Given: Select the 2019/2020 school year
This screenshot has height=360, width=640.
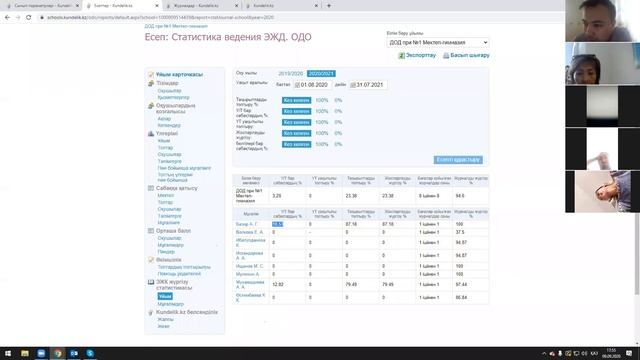Looking at the screenshot, I should 291,74.
